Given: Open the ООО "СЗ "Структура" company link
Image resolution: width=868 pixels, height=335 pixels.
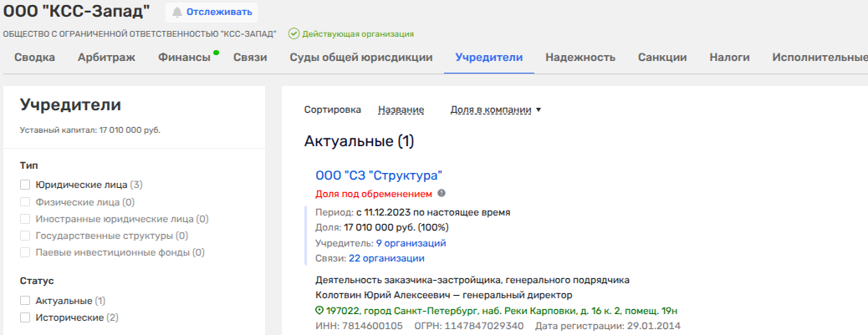Looking at the screenshot, I should click(378, 175).
